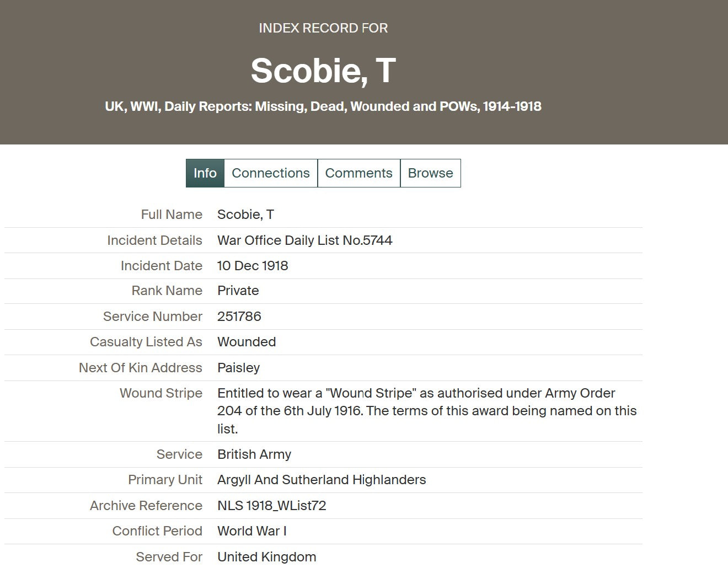Click the Wounded casualty value
This screenshot has height=568, width=728.
(x=247, y=342)
